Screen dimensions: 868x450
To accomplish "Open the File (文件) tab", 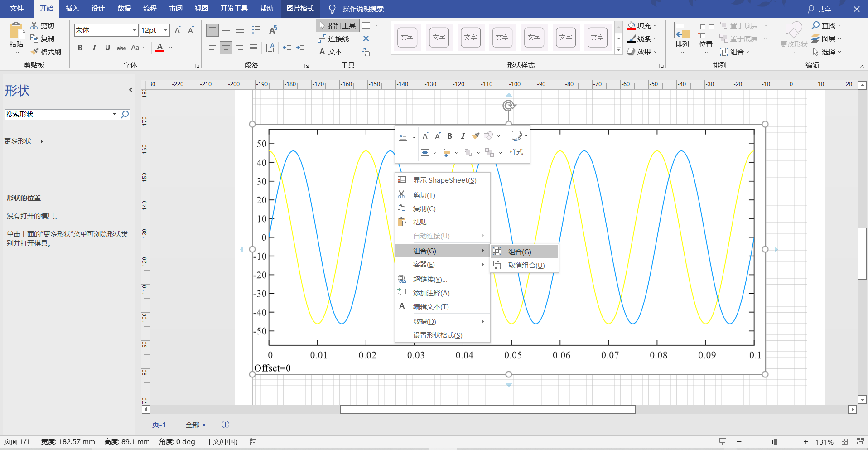I will [x=17, y=9].
